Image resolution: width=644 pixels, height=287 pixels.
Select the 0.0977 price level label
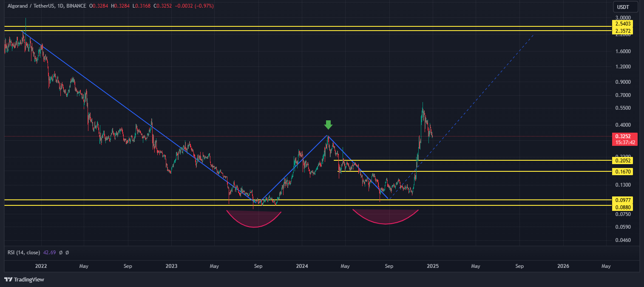(x=622, y=199)
